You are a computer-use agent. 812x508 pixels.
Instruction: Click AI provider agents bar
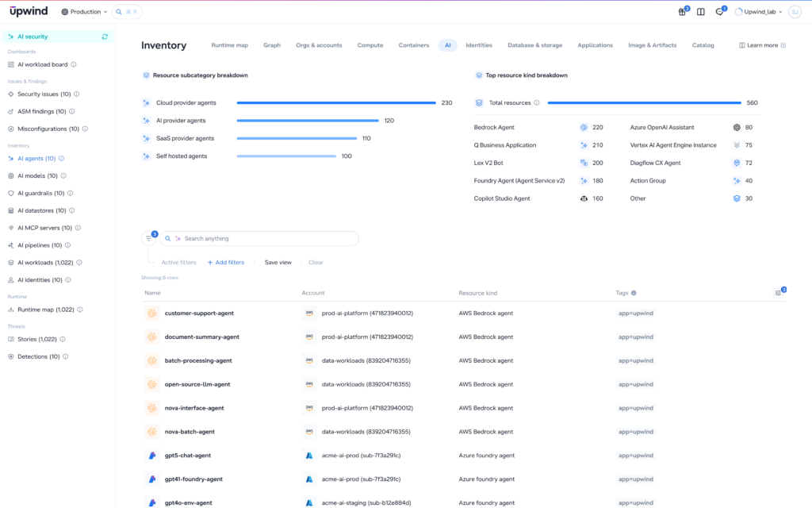(308, 121)
